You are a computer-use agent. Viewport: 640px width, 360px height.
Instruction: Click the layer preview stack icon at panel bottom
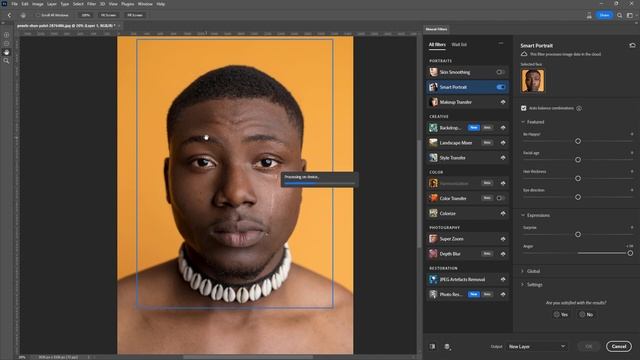pyautogui.click(x=447, y=347)
